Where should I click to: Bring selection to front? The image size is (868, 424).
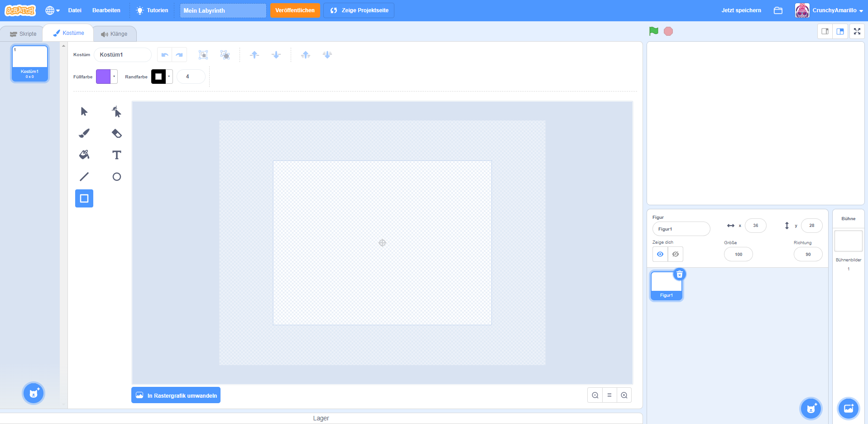306,55
